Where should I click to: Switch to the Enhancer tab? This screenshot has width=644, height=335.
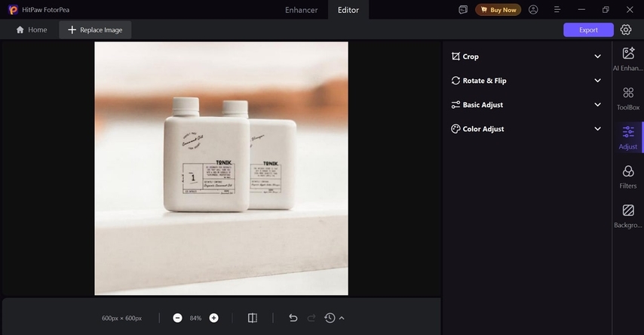coord(301,10)
